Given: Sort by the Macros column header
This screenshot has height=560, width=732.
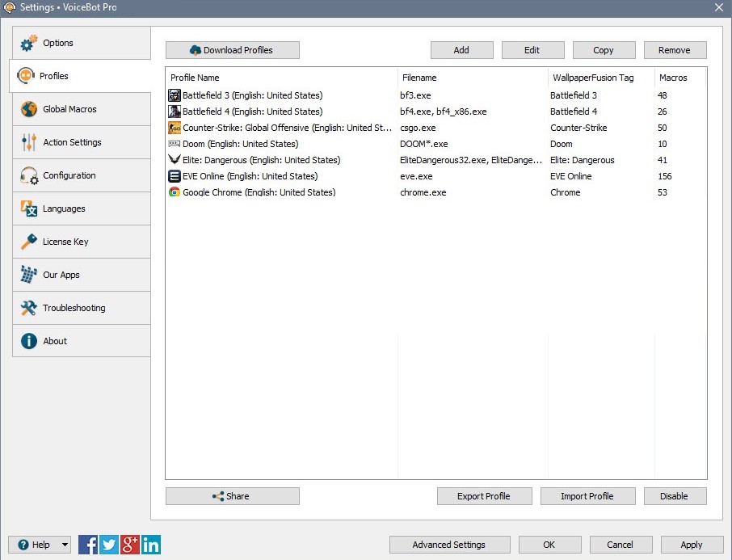Looking at the screenshot, I should pyautogui.click(x=680, y=78).
